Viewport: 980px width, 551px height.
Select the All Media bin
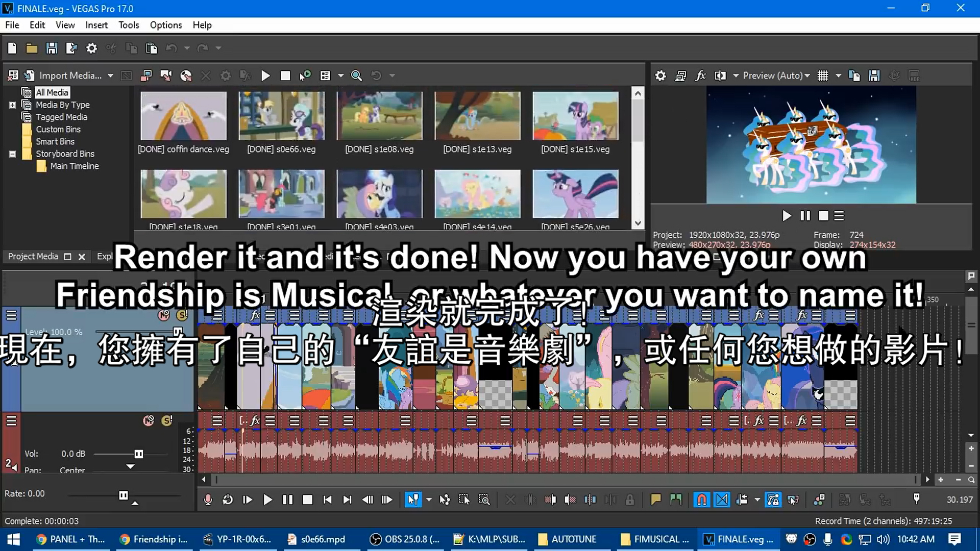click(x=52, y=92)
